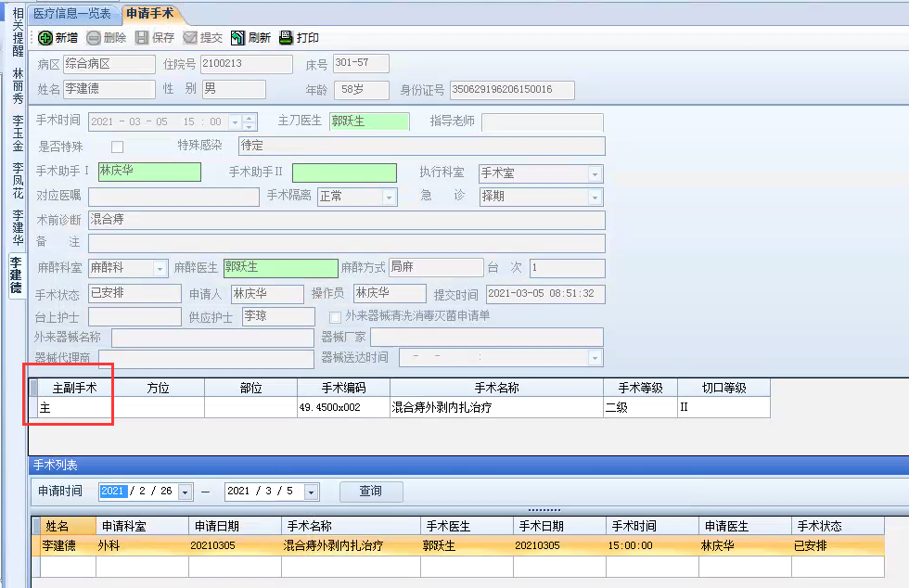The width and height of the screenshot is (909, 588).
Task: Select the 申请手术 tab
Action: tap(150, 13)
